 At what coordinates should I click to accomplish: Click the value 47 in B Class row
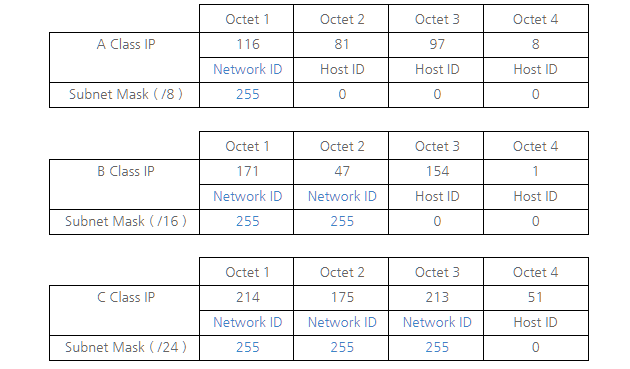point(342,171)
